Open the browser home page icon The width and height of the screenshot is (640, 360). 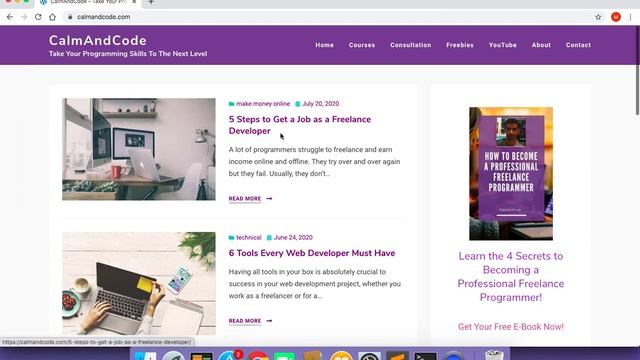(52, 17)
